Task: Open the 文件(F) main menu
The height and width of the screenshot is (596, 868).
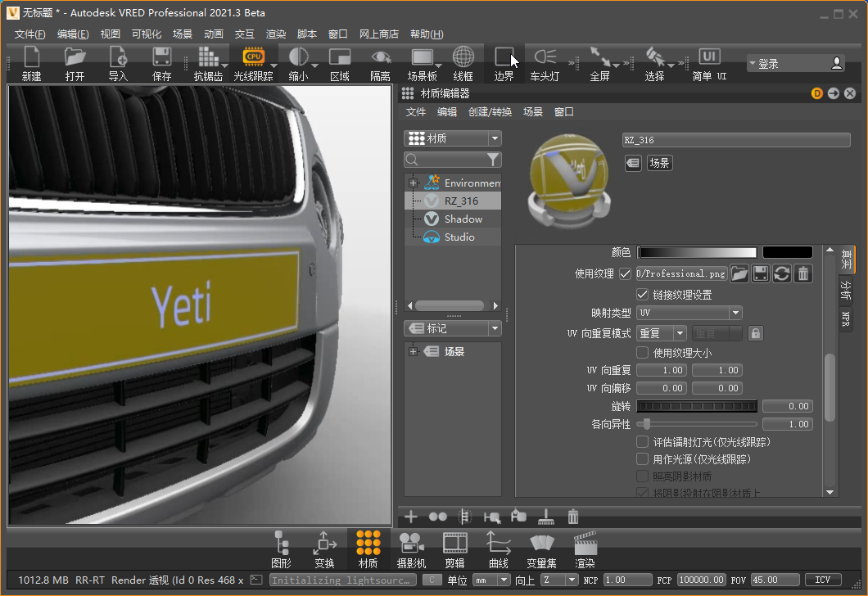Action: click(30, 34)
